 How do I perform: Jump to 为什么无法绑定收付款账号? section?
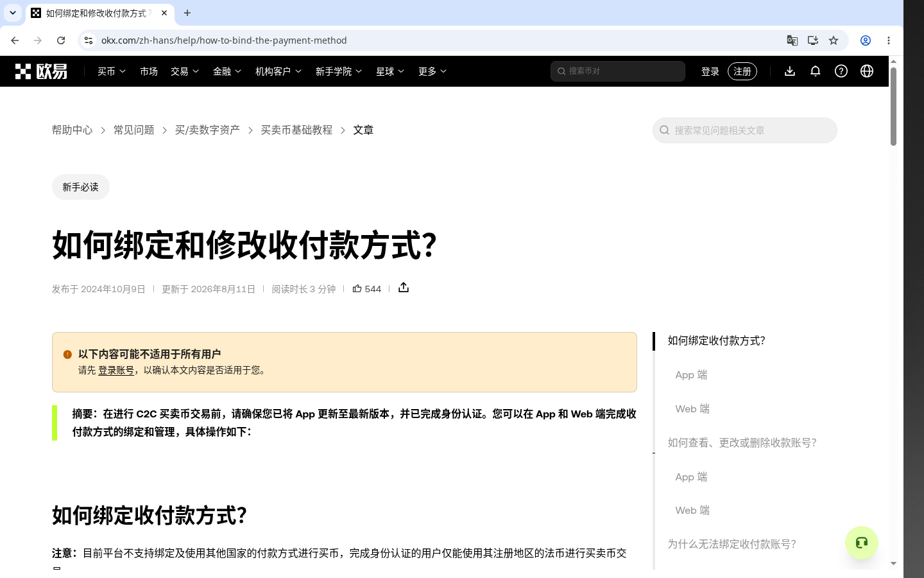(732, 544)
